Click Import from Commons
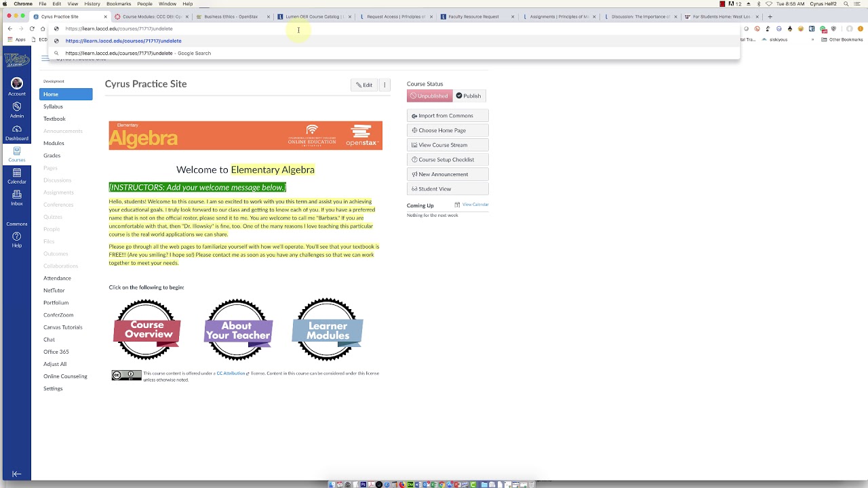The height and width of the screenshot is (488, 868). tap(448, 116)
